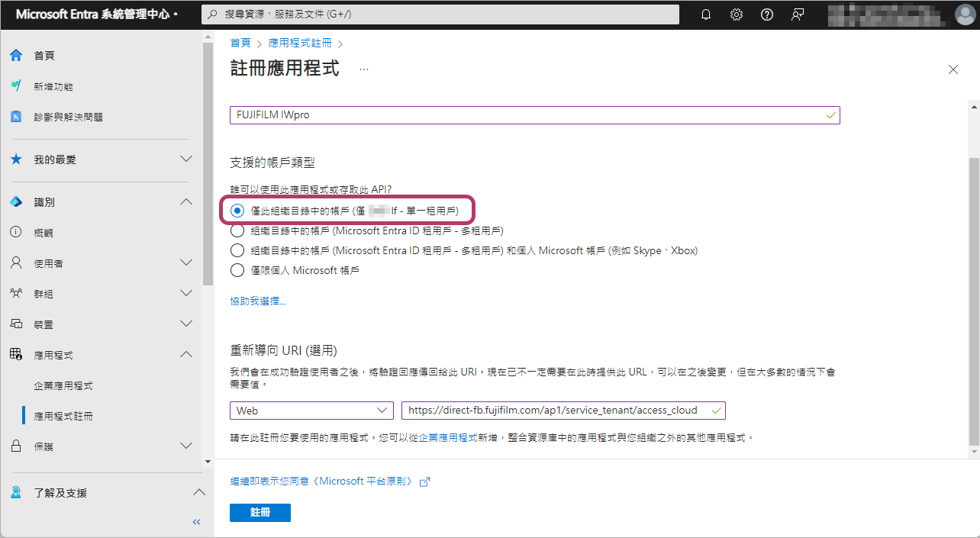
Task: Select 僅限個人 Microsoft 帳戶 radio
Action: coord(237,270)
